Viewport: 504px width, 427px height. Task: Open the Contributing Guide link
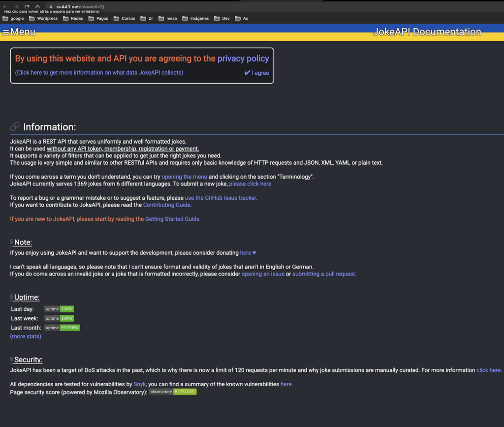pyautogui.click(x=167, y=205)
